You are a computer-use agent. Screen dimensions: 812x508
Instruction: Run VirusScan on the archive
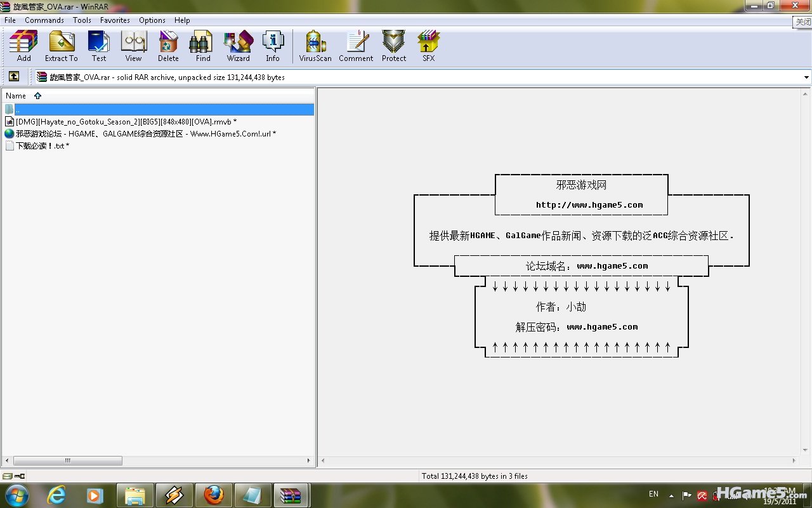[315, 46]
